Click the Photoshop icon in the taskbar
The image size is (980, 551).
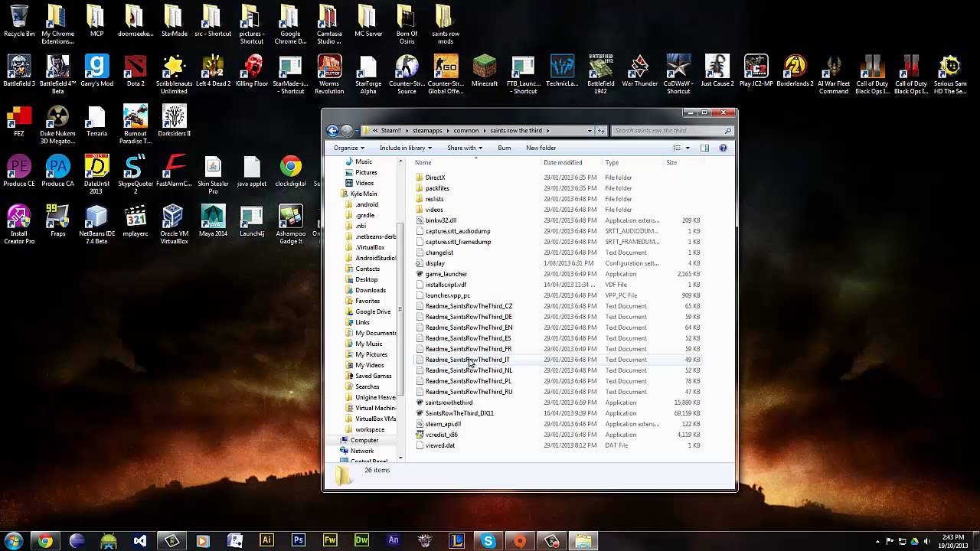pyautogui.click(x=298, y=540)
